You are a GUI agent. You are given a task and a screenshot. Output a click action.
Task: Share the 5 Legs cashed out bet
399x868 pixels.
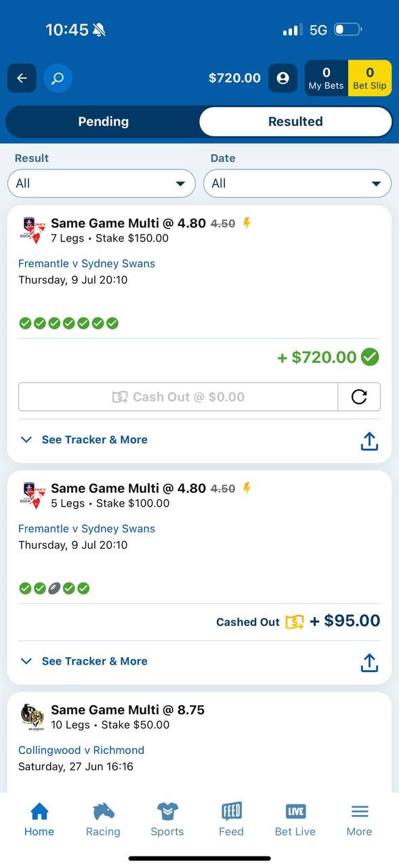point(369,663)
